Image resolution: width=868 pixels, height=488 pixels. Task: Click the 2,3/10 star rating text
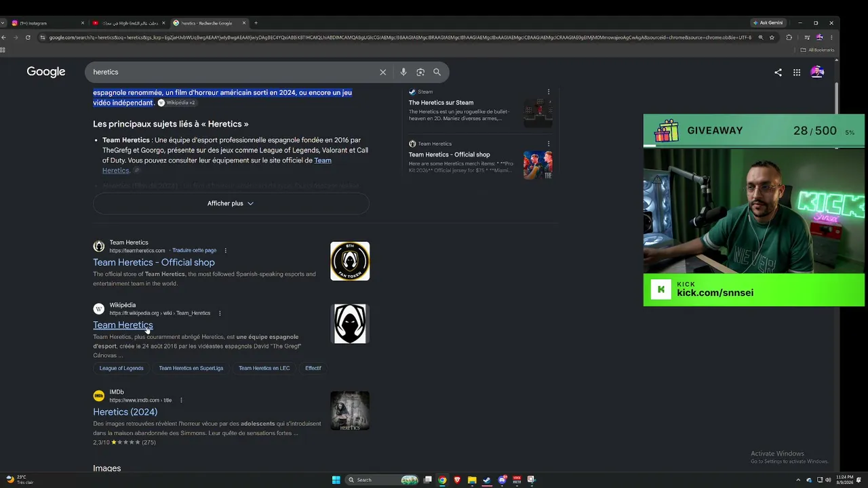101,443
